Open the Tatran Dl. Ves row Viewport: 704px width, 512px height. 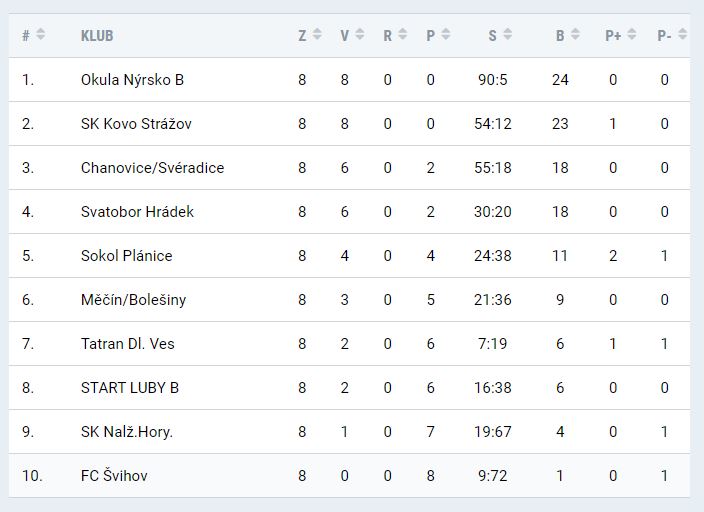pos(127,344)
